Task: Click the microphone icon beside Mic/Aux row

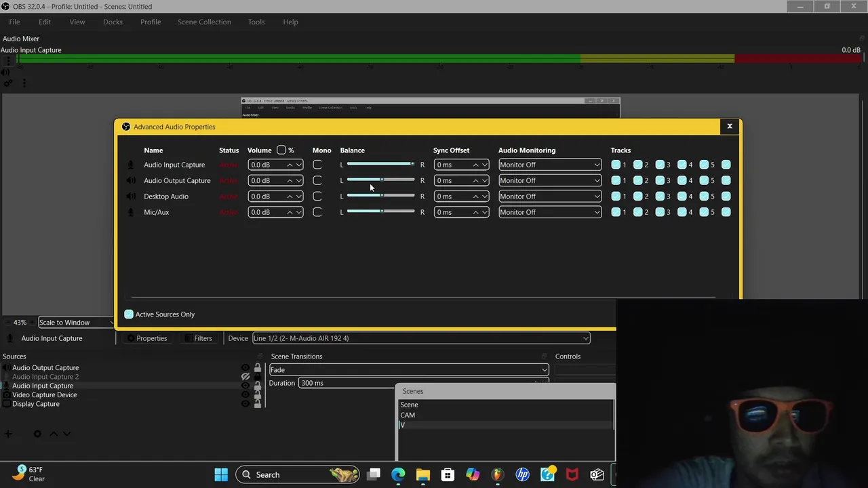Action: coord(131,212)
